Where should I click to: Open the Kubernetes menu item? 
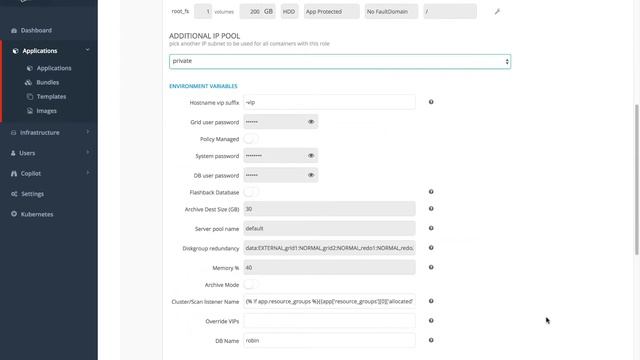click(x=37, y=214)
